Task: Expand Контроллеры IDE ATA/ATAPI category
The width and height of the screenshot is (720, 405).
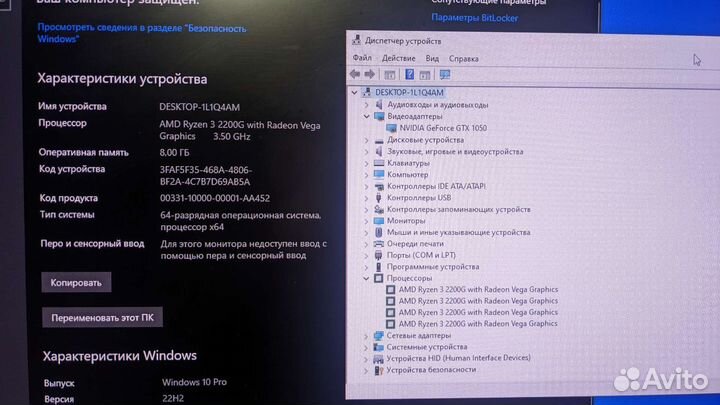Action: point(366,186)
